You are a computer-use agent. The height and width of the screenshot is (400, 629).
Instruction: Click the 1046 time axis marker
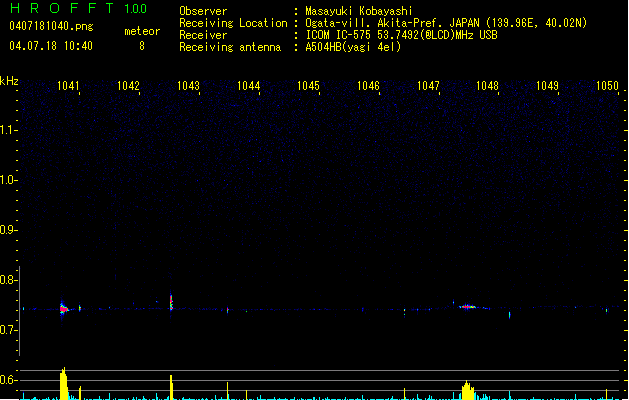pos(368,86)
